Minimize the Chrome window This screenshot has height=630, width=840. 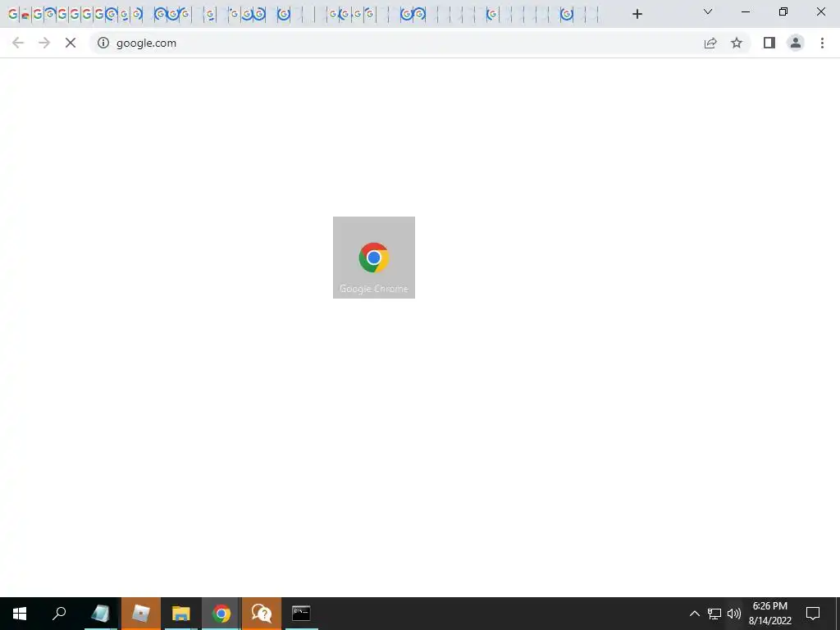tap(745, 11)
